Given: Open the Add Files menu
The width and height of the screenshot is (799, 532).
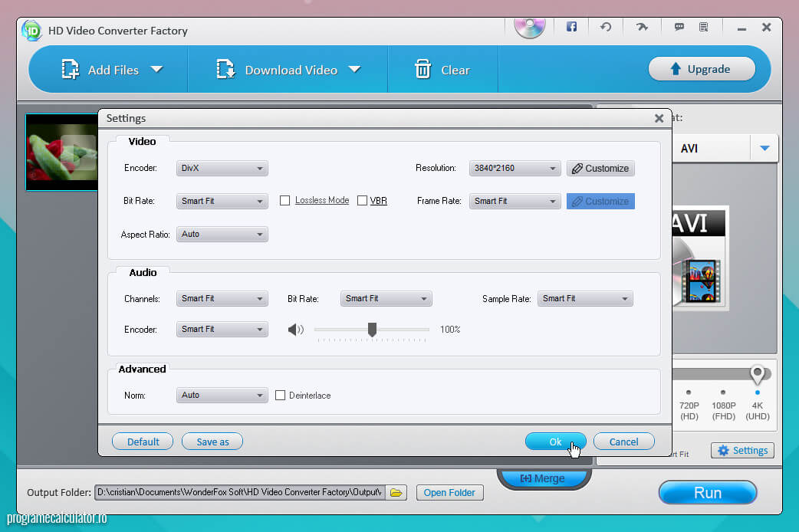Looking at the screenshot, I should tap(112, 70).
